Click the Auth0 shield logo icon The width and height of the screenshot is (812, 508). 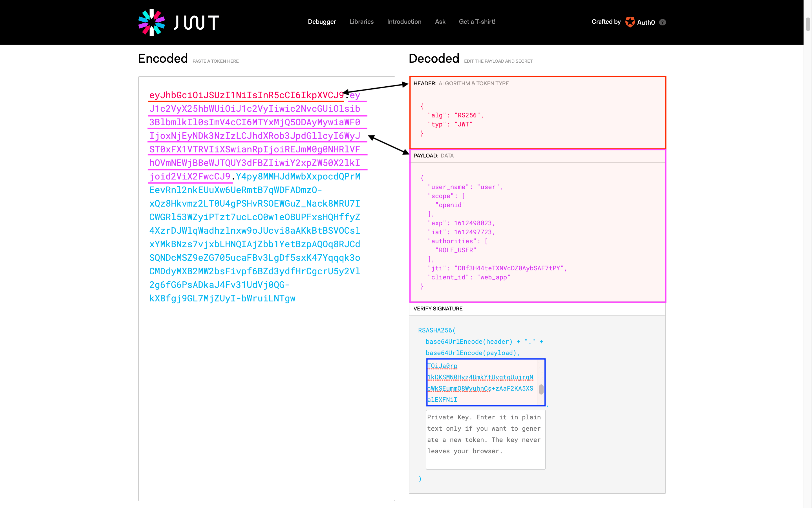point(630,22)
